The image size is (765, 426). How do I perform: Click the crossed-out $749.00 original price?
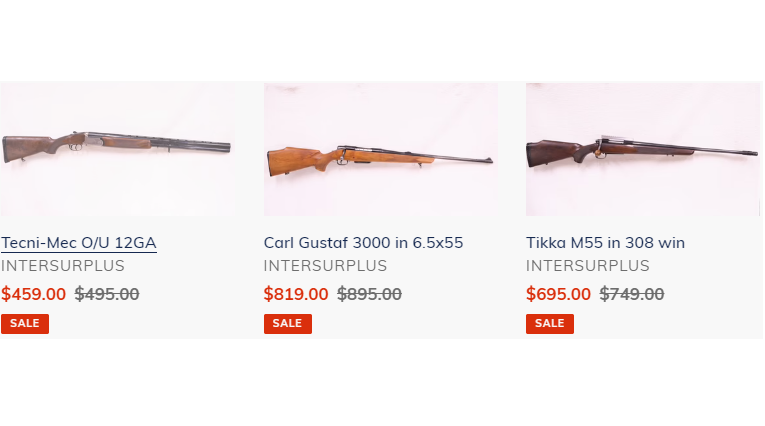point(632,294)
